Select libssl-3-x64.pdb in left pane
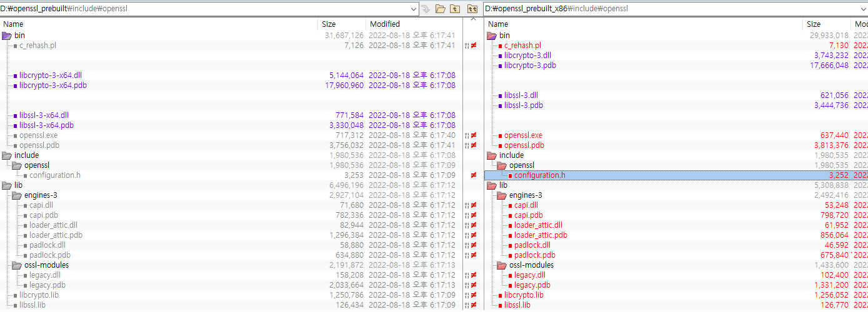868x312 pixels. [x=46, y=125]
